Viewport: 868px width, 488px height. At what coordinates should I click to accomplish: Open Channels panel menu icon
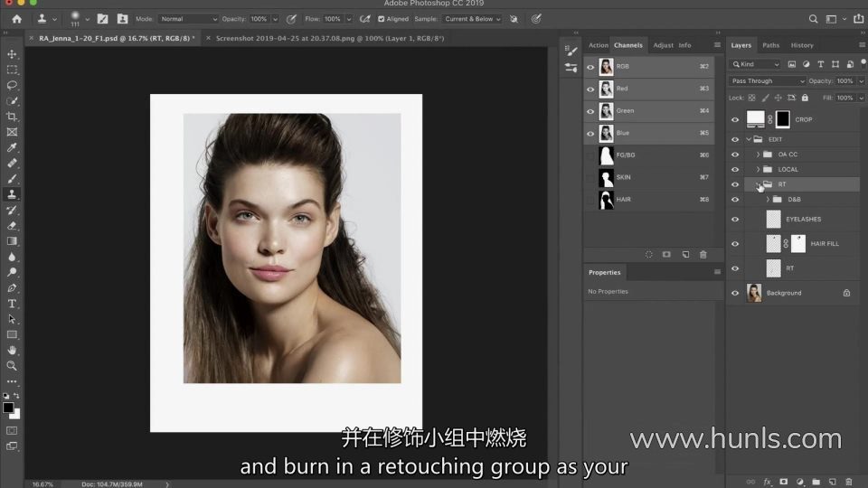pos(717,45)
